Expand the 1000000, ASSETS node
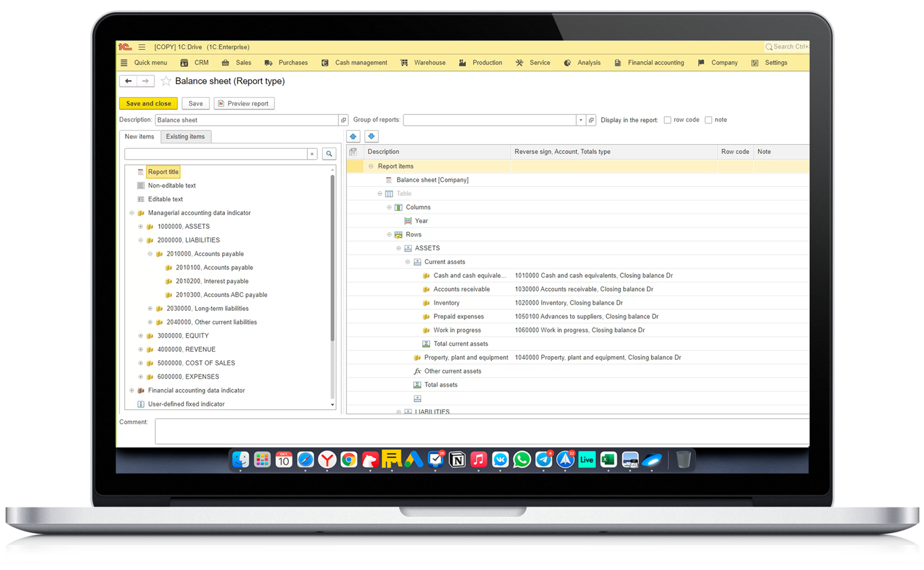Screen dimensions: 924x570 click(141, 227)
